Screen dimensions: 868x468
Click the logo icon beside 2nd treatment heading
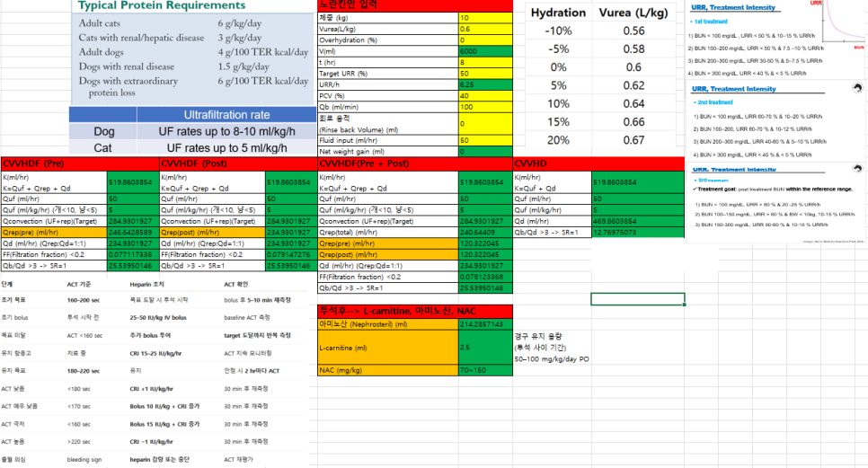coord(855,88)
